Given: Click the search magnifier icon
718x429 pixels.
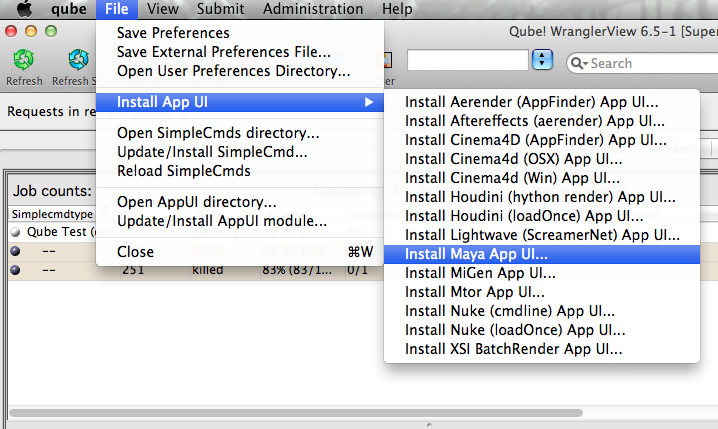Looking at the screenshot, I should (578, 63).
